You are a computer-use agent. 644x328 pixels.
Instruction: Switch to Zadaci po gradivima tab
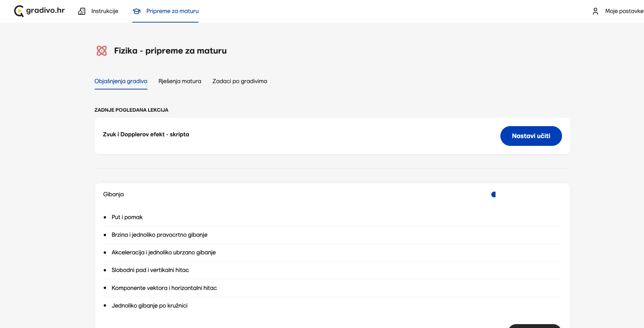coord(240,81)
